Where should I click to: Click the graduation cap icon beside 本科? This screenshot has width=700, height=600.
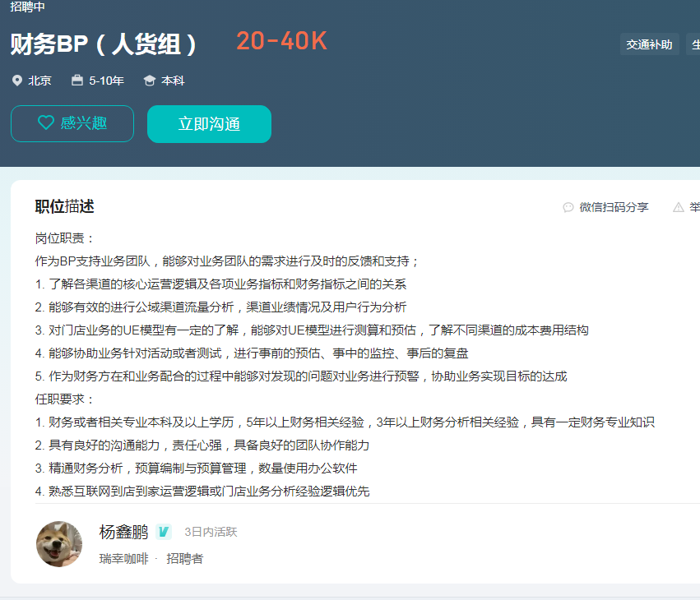pos(150,81)
